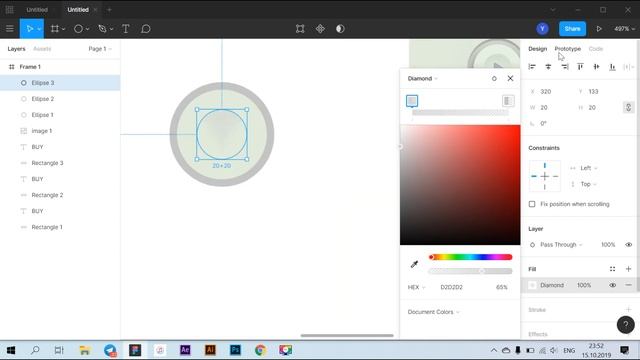Image resolution: width=640 pixels, height=360 pixels.
Task: Open Chrome from the taskbar
Action: point(260,350)
